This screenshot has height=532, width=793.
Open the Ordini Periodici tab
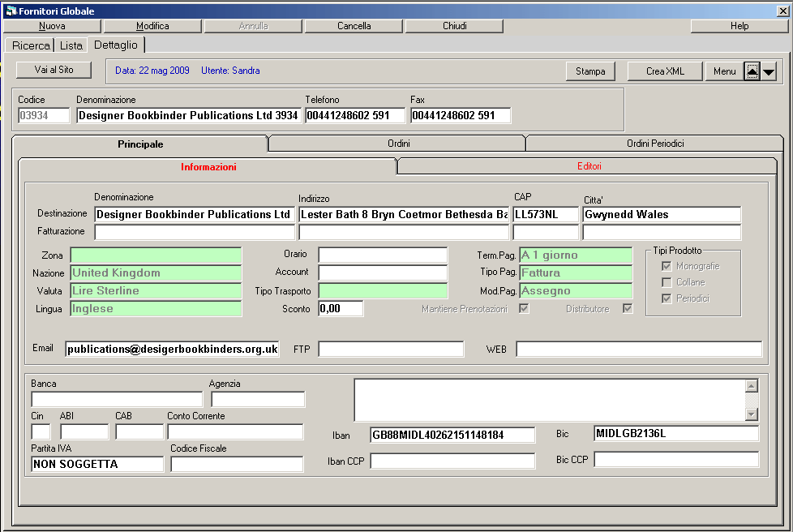pyautogui.click(x=654, y=144)
